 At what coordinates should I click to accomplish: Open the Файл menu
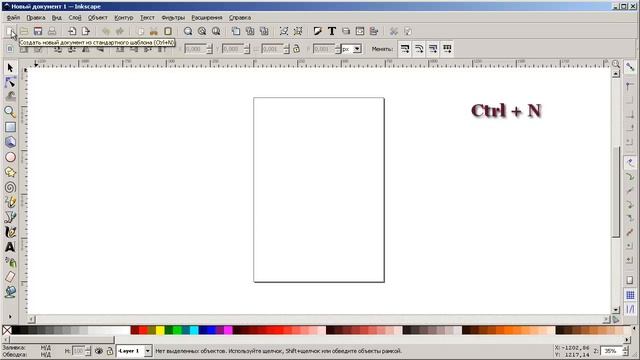[13, 18]
